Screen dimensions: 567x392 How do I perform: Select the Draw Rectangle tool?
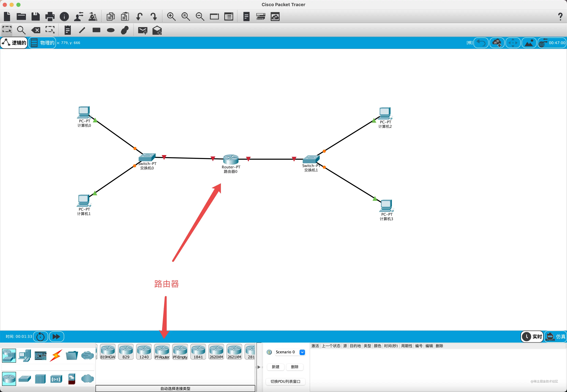[96, 30]
